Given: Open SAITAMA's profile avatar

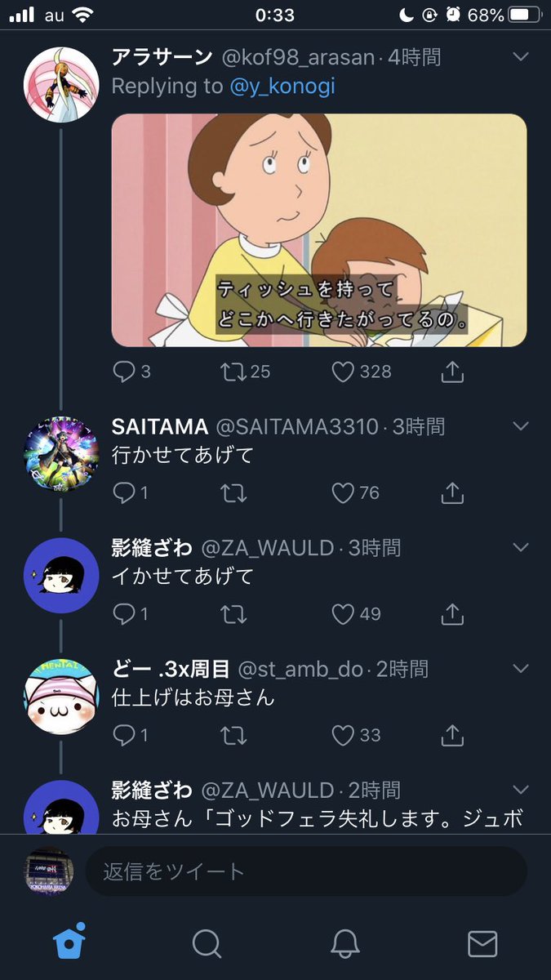Looking at the screenshot, I should click(61, 454).
